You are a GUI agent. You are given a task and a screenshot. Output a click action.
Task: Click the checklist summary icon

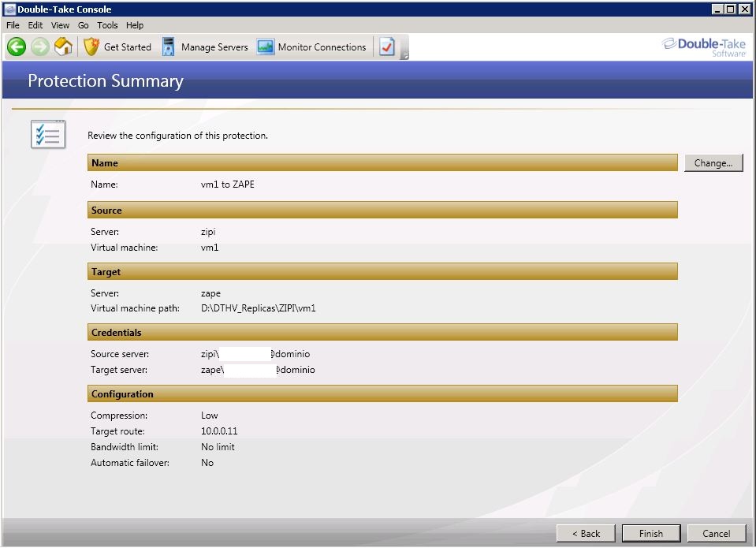point(48,135)
